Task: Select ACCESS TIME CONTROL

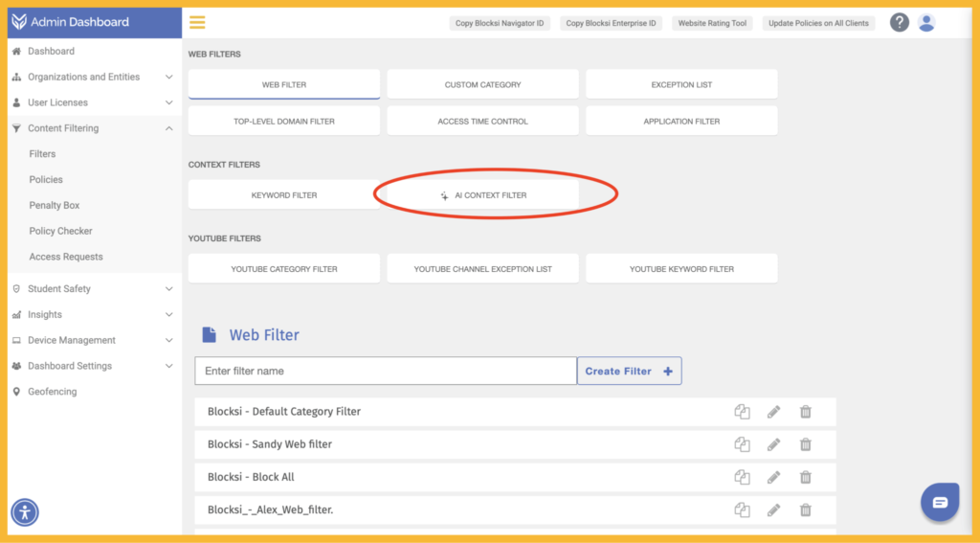Action: click(x=482, y=122)
